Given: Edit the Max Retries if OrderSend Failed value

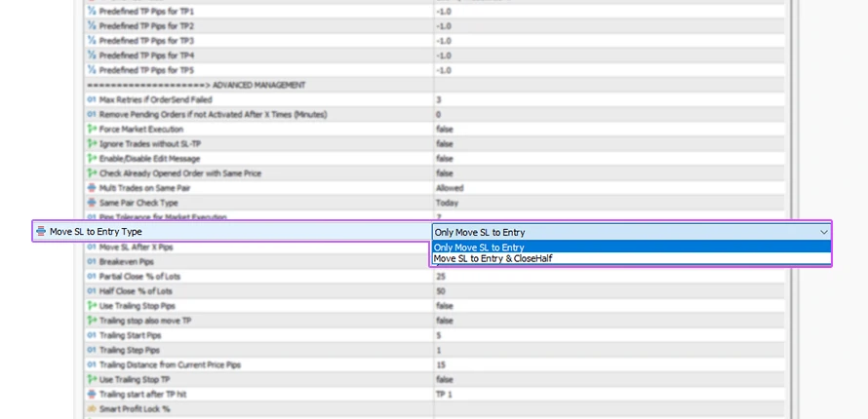Looking at the screenshot, I should (x=439, y=100).
